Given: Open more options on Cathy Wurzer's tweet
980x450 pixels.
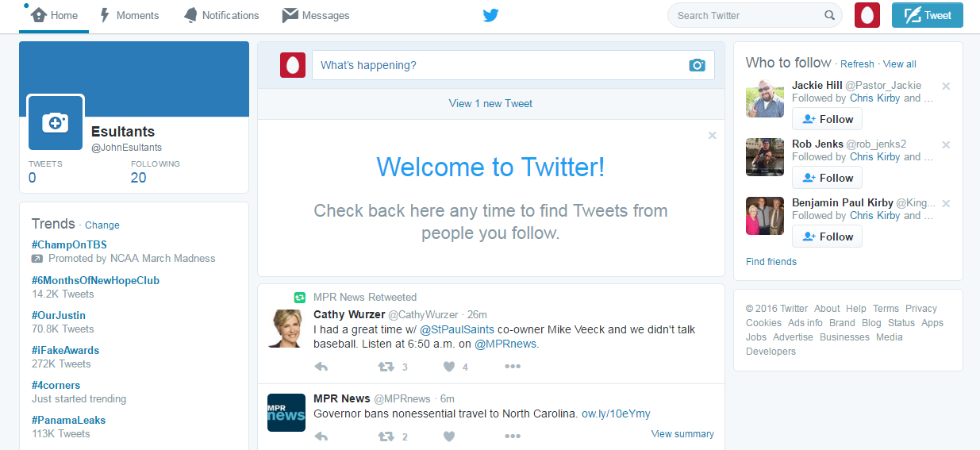Looking at the screenshot, I should pos(513,367).
